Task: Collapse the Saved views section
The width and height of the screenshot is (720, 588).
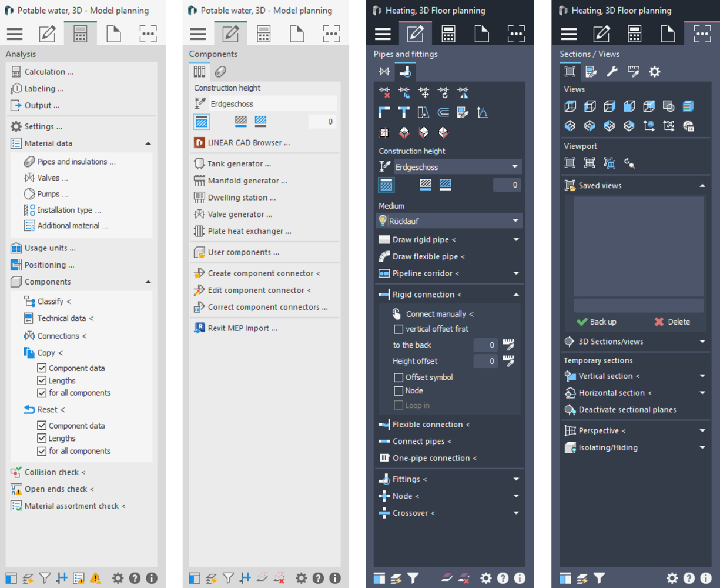Action: pyautogui.click(x=702, y=186)
